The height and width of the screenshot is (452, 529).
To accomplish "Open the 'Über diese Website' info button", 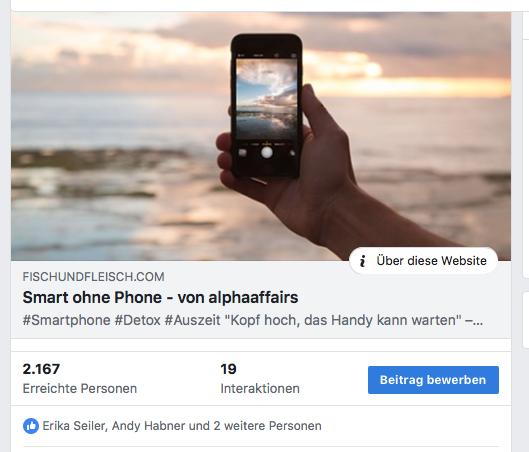I will tap(423, 261).
